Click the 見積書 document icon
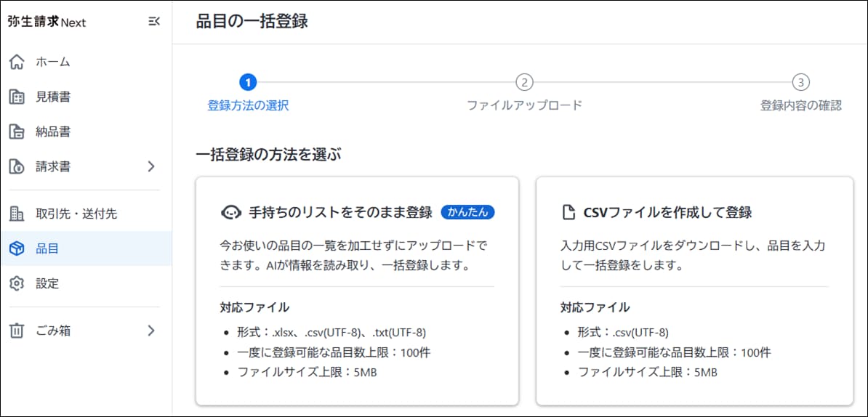This screenshot has width=868, height=417. pyautogui.click(x=17, y=97)
